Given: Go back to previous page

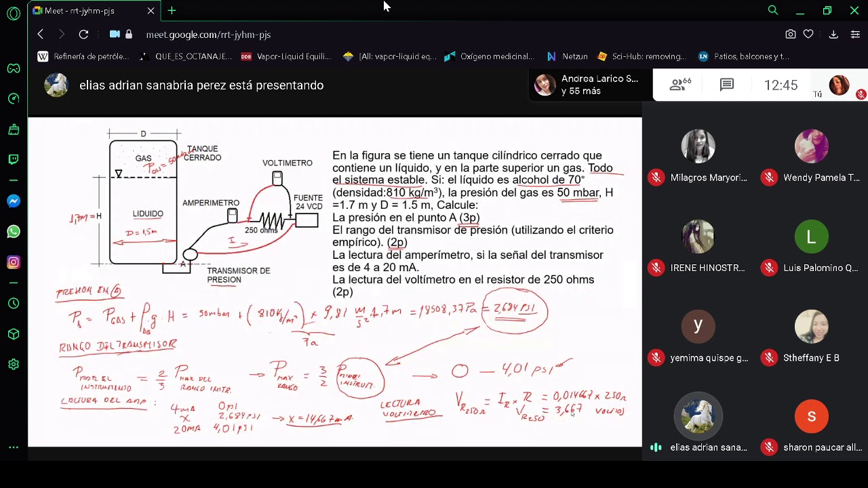Looking at the screenshot, I should click(x=41, y=34).
